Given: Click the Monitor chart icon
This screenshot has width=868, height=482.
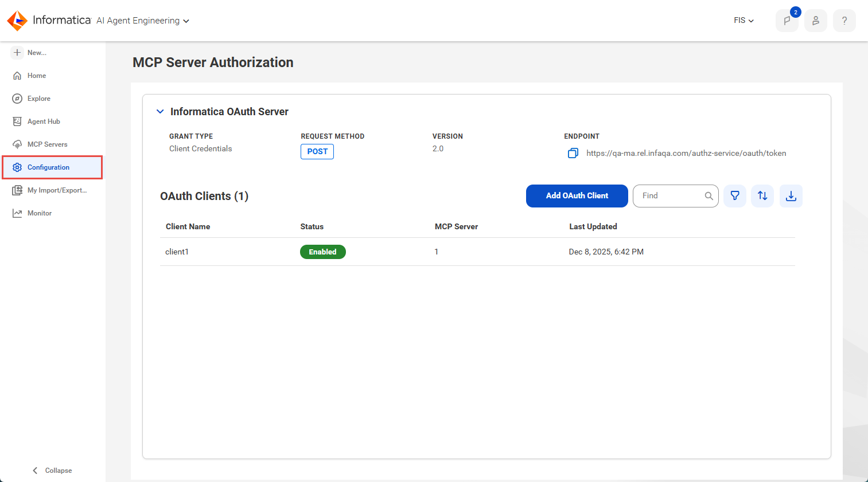Looking at the screenshot, I should tap(17, 213).
